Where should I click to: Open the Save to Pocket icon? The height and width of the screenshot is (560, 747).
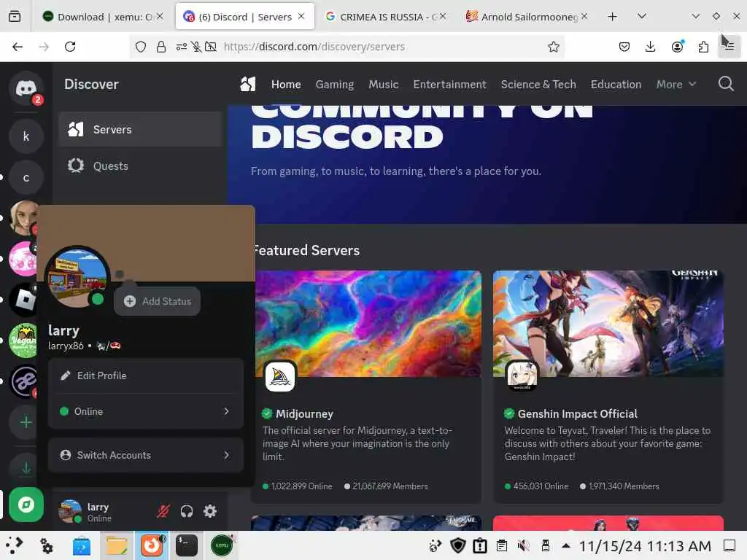pos(624,47)
